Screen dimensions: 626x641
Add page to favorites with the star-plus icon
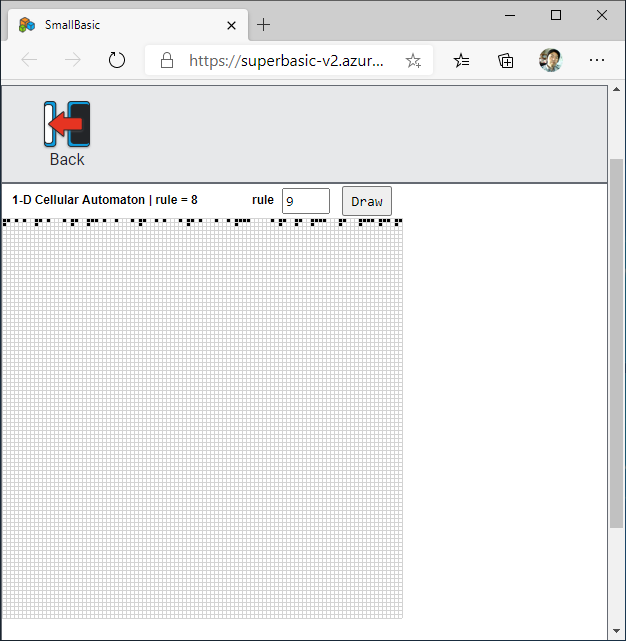pos(413,61)
